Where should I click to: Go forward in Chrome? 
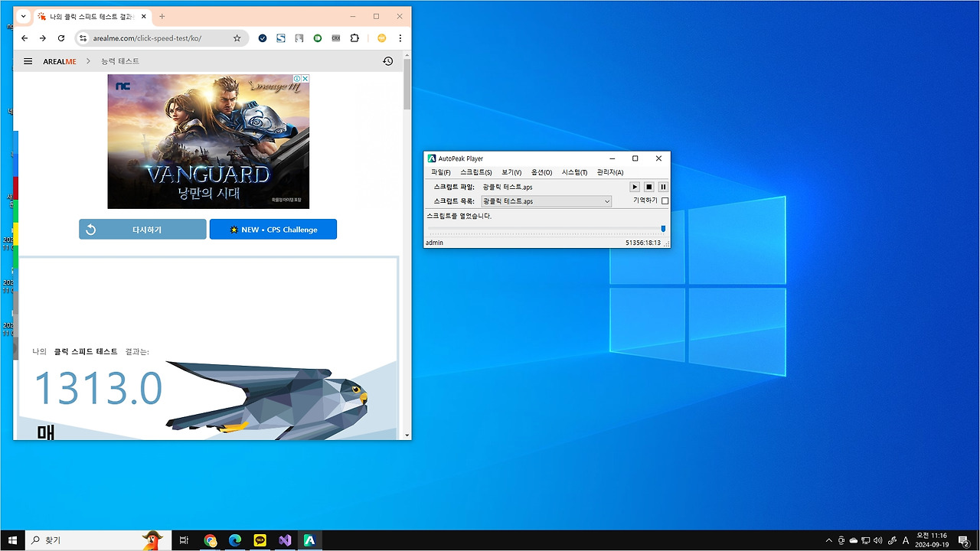43,38
